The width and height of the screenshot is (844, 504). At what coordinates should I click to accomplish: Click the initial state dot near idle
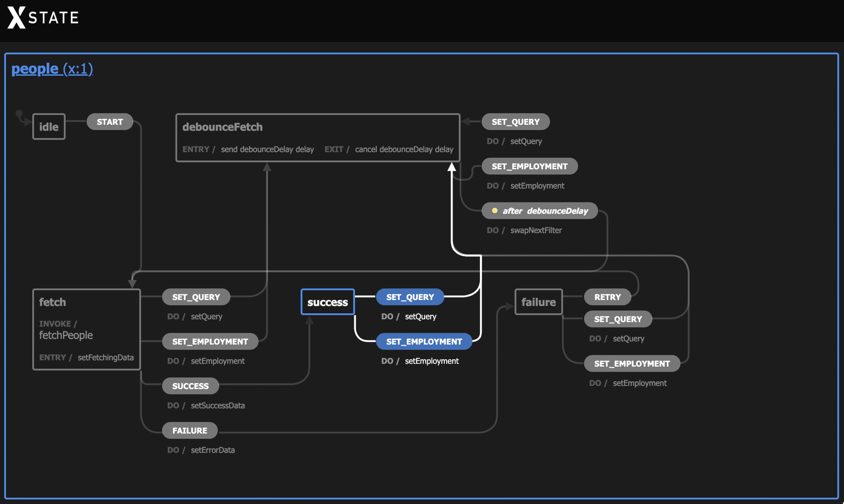point(19,113)
